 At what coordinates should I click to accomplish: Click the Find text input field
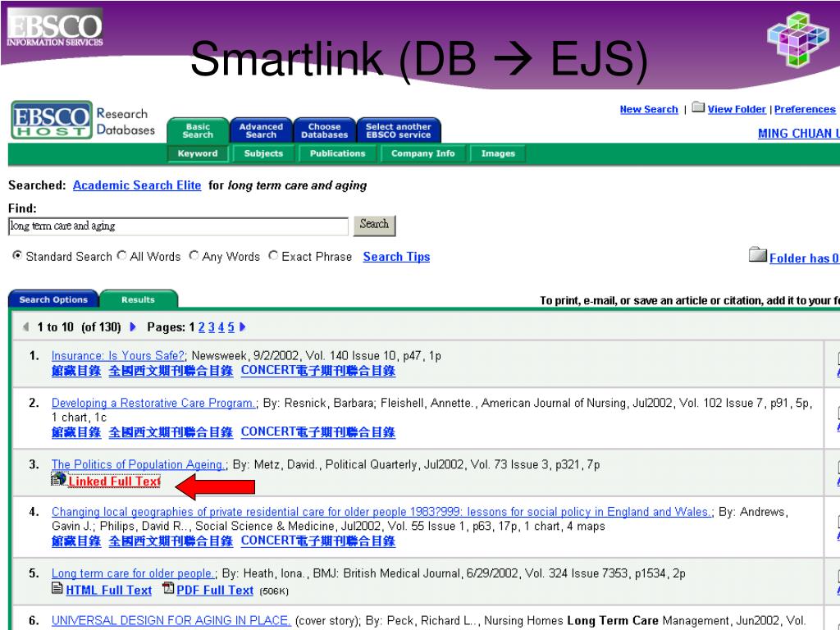tap(178, 226)
